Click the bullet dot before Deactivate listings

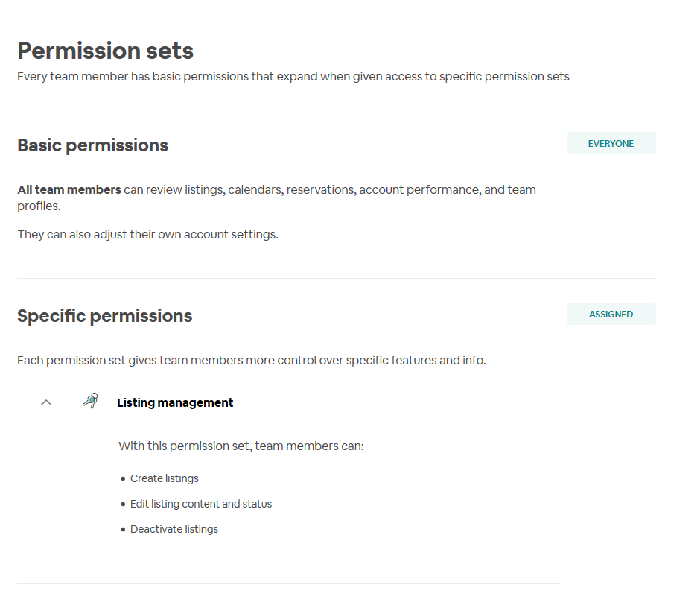[123, 530]
